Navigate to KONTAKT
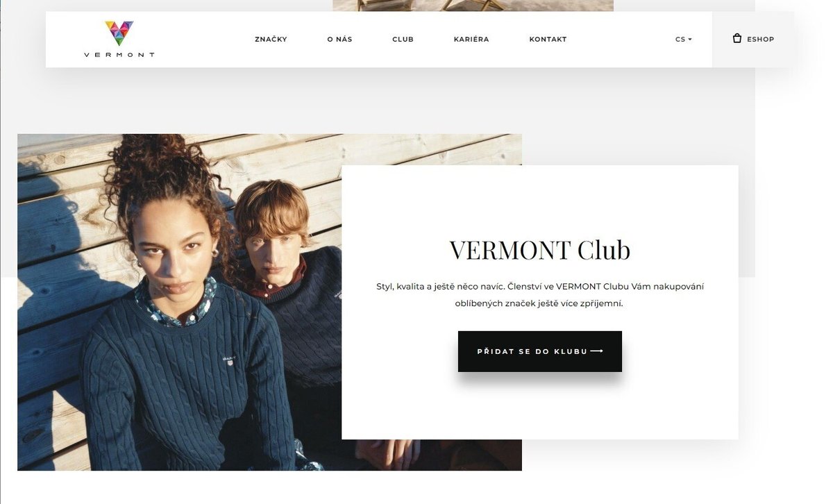Image resolution: width=833 pixels, height=504 pixels. 548,40
